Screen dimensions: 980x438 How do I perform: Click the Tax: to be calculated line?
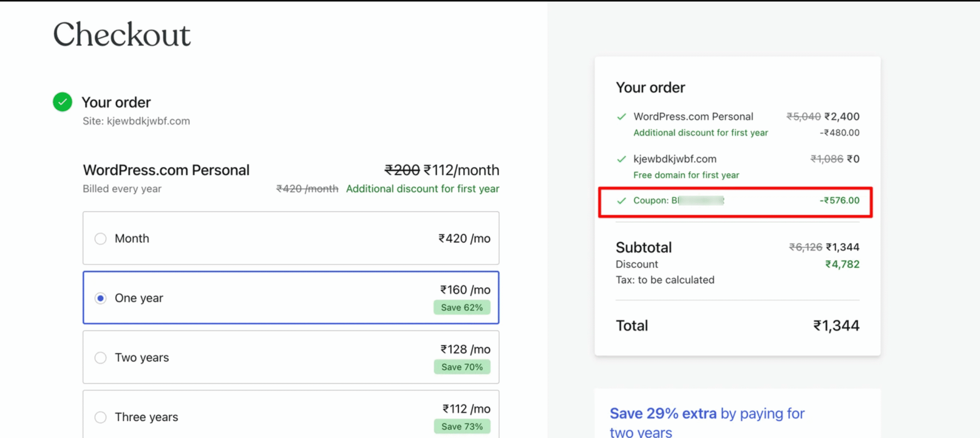(665, 280)
